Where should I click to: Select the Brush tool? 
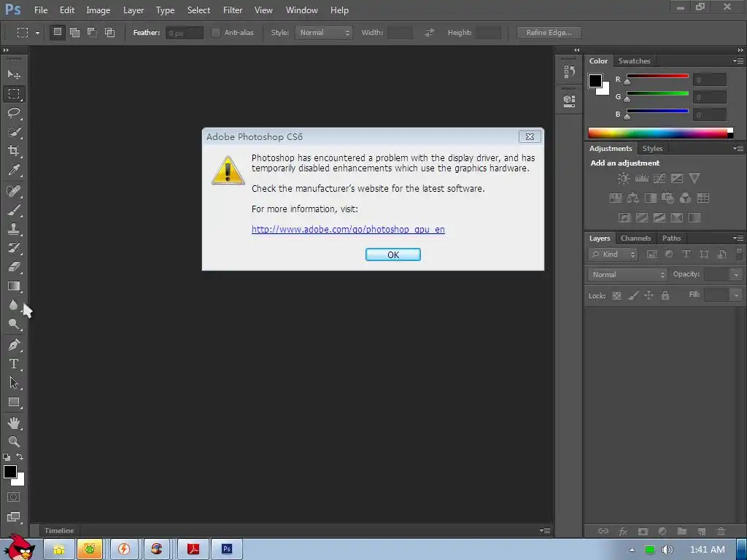click(14, 210)
